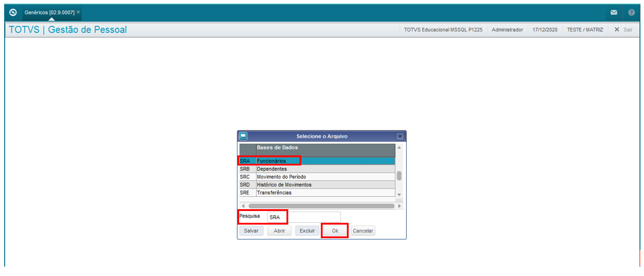Select the SRC Movimento do Período row
Viewport: 644px width, 276px height.
coord(317,177)
